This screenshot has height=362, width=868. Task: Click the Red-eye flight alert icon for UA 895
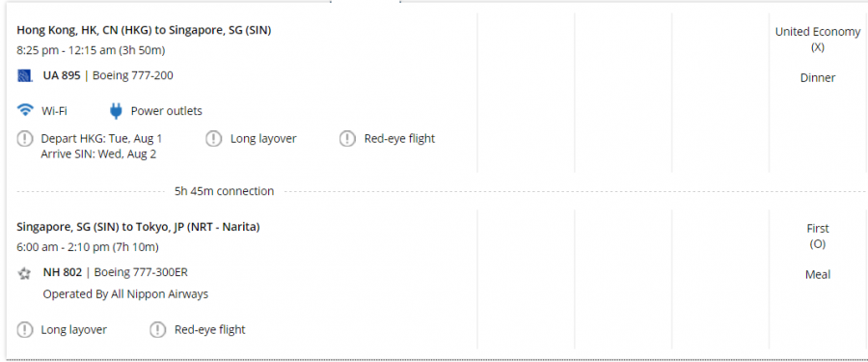(347, 139)
